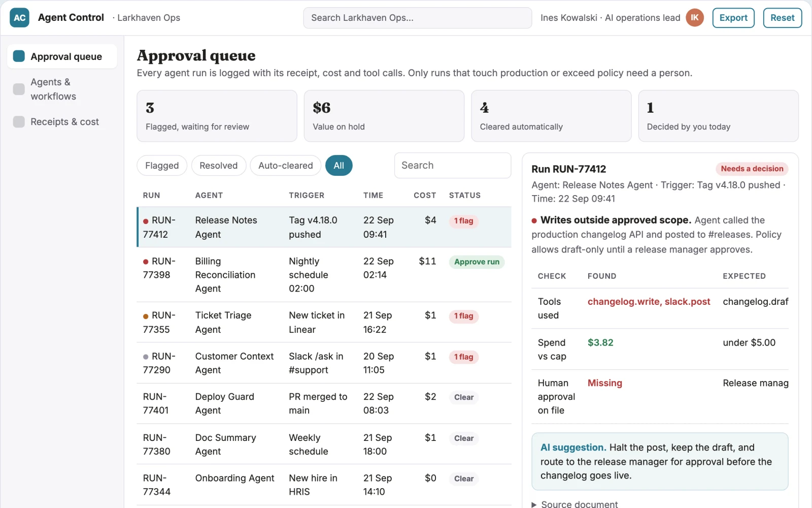Select the RUN-77401 Deploy Guard row
The image size is (812, 508).
324,403
